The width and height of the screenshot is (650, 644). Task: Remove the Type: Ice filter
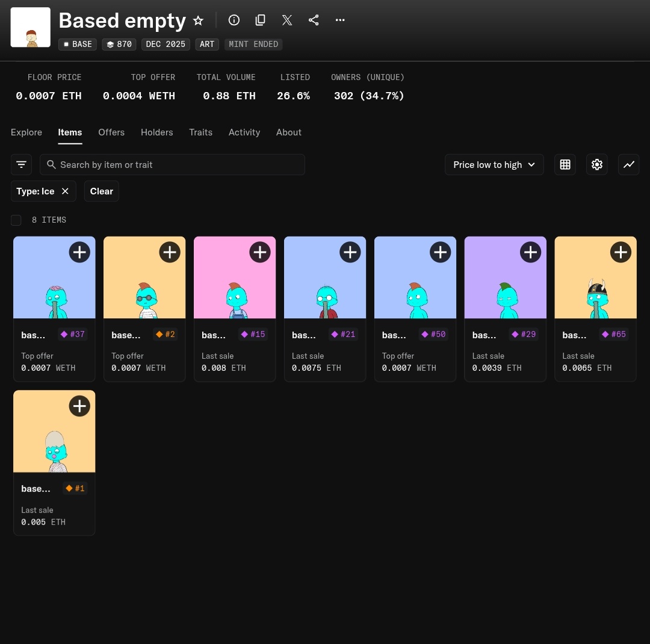coord(65,191)
